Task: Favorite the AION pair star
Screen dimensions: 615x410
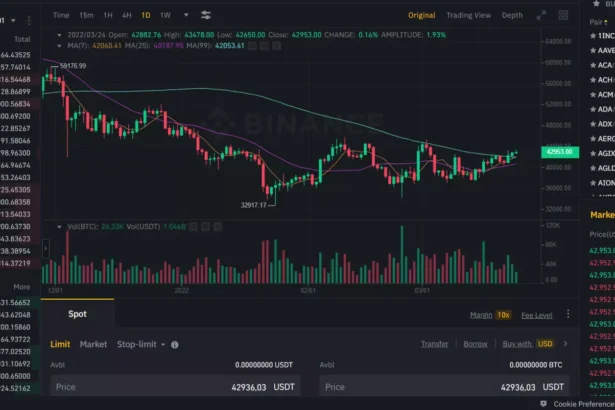Action: coord(593,183)
